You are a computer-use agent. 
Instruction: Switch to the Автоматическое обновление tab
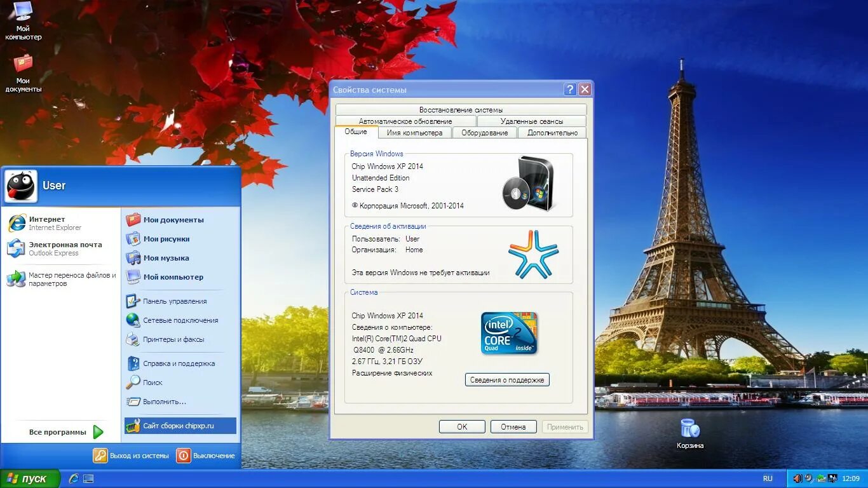pos(405,121)
